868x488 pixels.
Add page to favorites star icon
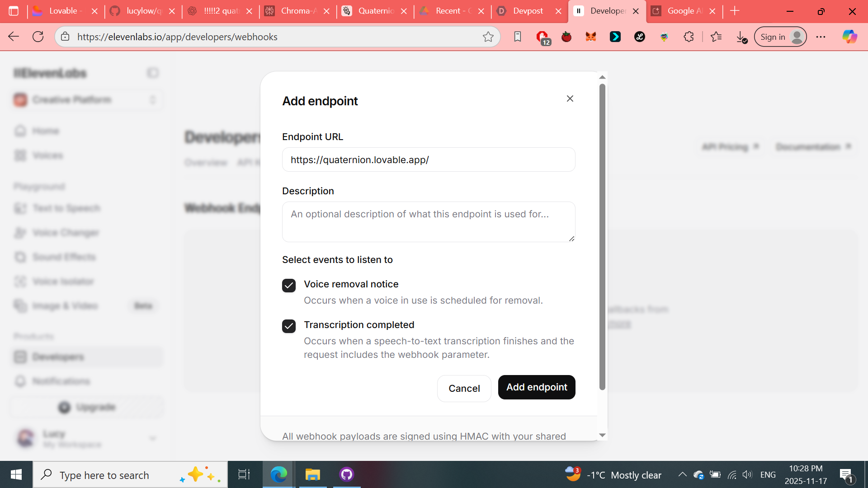488,37
